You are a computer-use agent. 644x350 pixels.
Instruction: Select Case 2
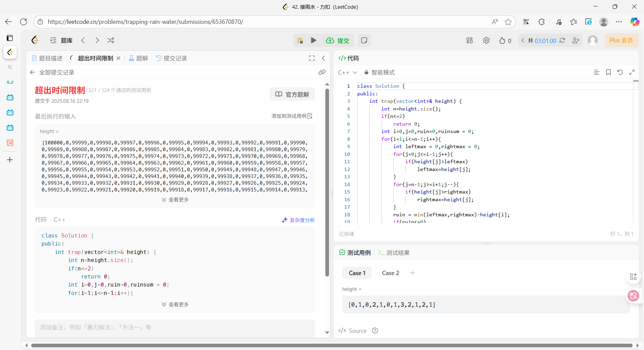click(390, 273)
